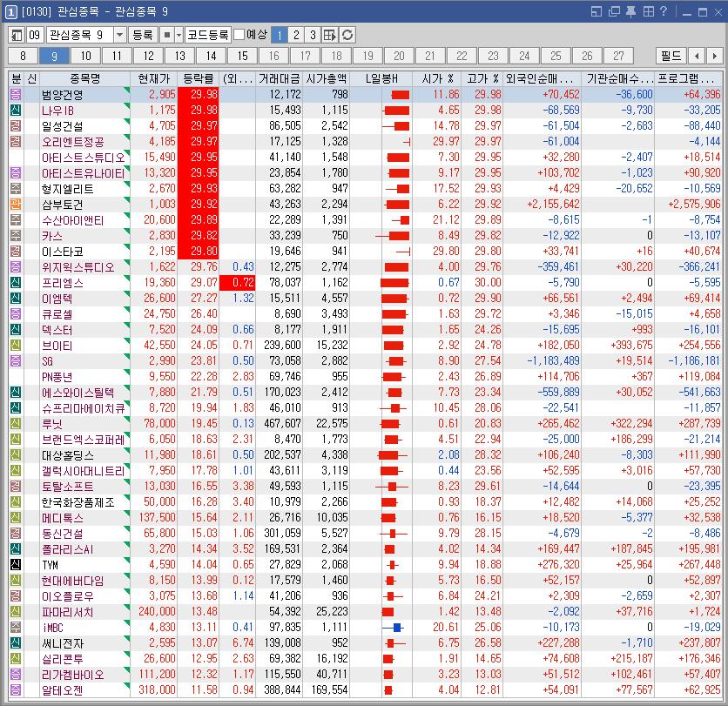Toggle the 예상 checkbox
The width and height of the screenshot is (728, 706).
tap(239, 35)
